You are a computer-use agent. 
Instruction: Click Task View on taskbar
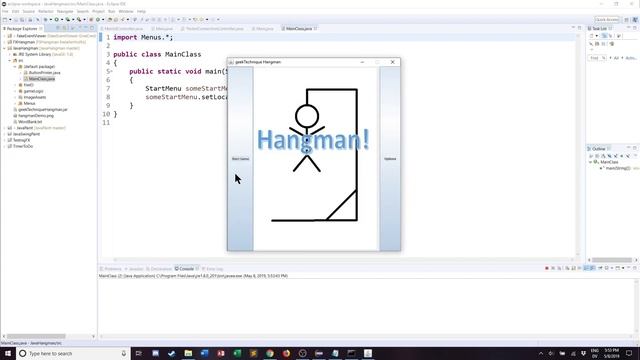[x=139, y=353]
